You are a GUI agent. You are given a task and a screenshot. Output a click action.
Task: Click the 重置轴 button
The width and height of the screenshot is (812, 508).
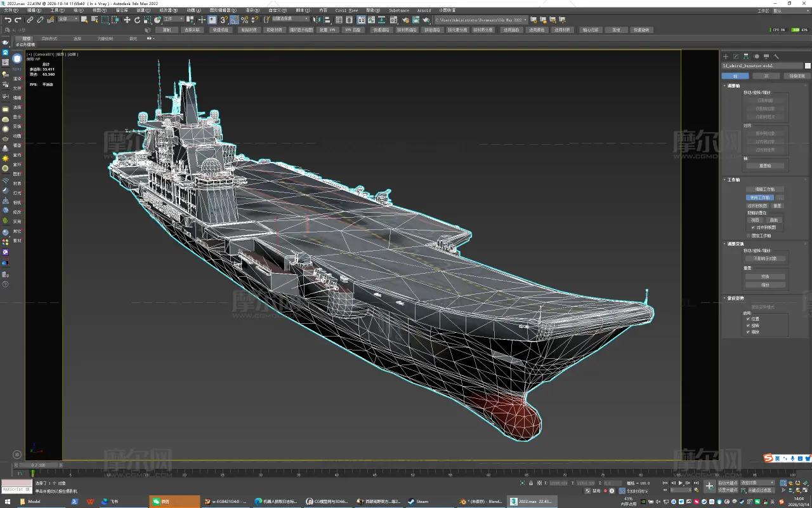[x=765, y=166]
